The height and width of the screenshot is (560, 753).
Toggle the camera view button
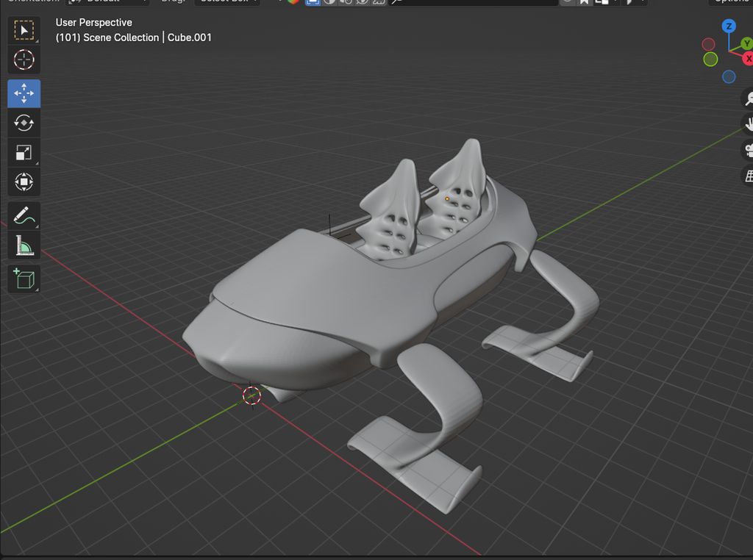pos(748,150)
